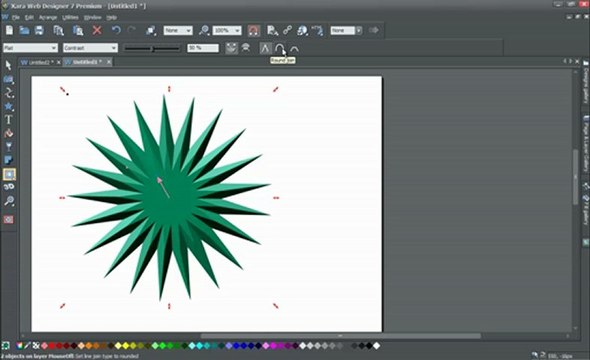
Task: Open the color editor icon
Action: pyautogui.click(x=19, y=345)
